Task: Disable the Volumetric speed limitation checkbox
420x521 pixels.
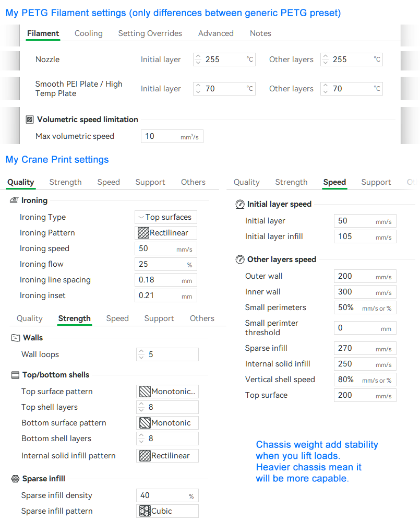Action: click(30, 120)
